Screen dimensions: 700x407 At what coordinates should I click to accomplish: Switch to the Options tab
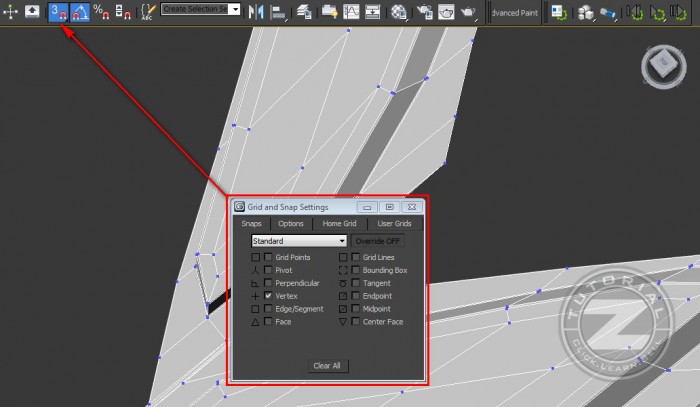(x=290, y=224)
